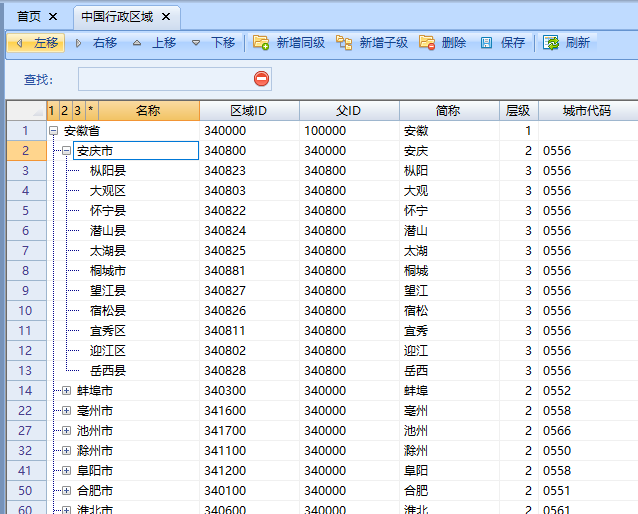Click the 左移 button label

46,43
